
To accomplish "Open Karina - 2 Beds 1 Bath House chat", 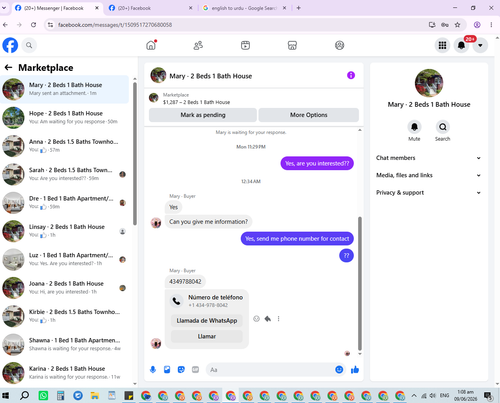I will click(x=65, y=373).
